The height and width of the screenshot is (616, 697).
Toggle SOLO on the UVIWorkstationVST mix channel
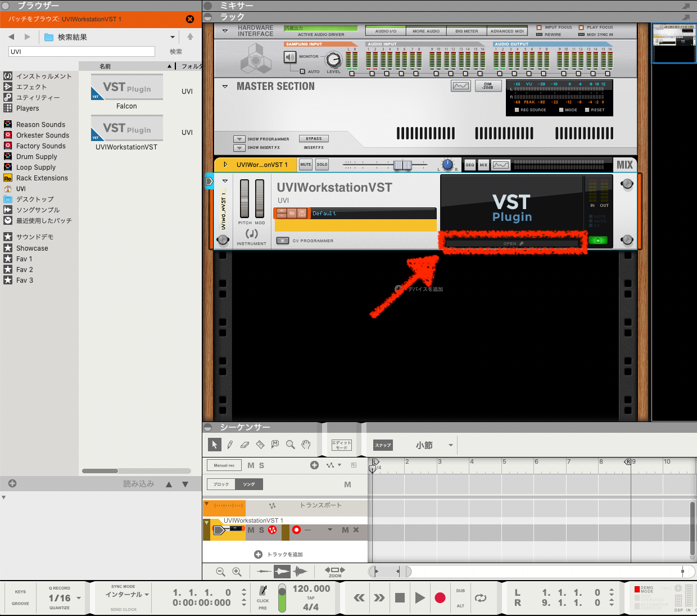(x=322, y=165)
